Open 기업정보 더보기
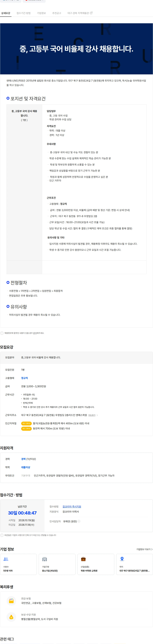This screenshot has width=153, height=644. tap(144, 549)
